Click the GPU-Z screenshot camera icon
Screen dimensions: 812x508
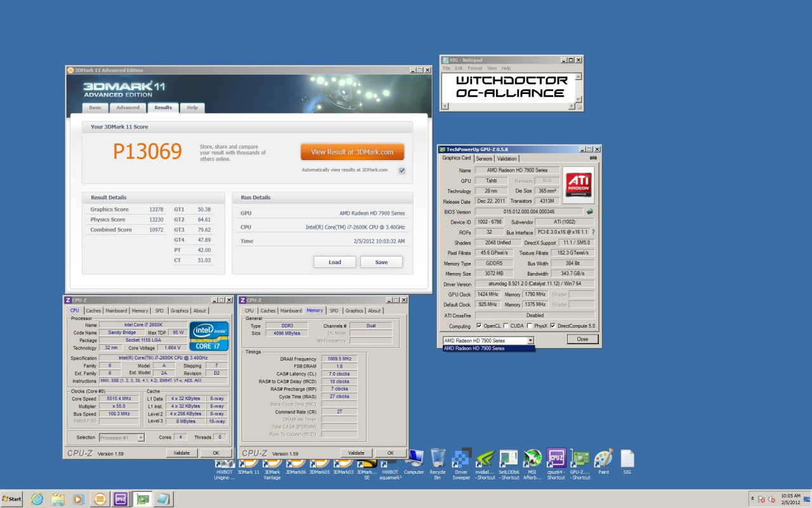click(x=593, y=158)
